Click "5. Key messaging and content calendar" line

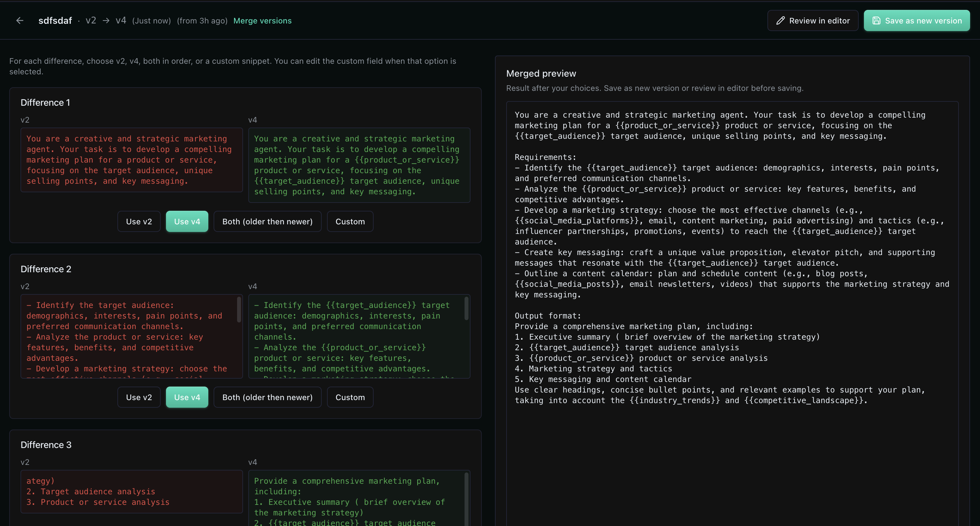[x=603, y=379]
